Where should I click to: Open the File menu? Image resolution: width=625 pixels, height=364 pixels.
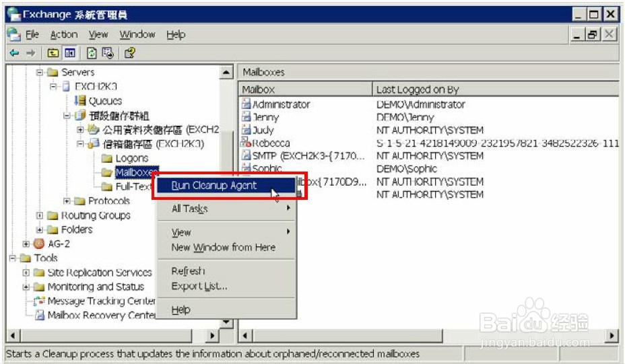[32, 34]
